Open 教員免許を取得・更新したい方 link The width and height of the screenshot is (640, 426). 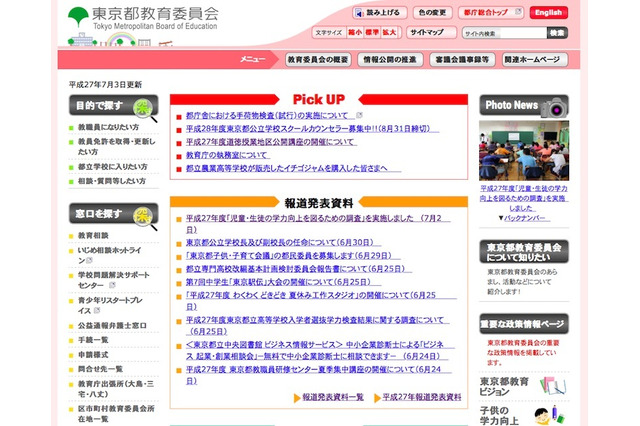[x=117, y=146]
